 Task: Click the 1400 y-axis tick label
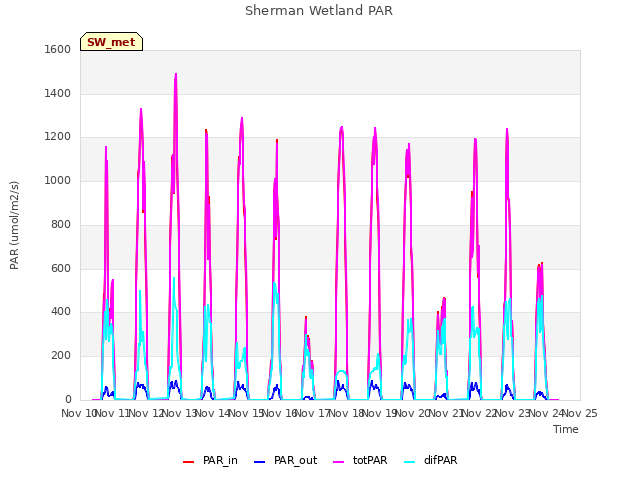pyautogui.click(x=58, y=93)
